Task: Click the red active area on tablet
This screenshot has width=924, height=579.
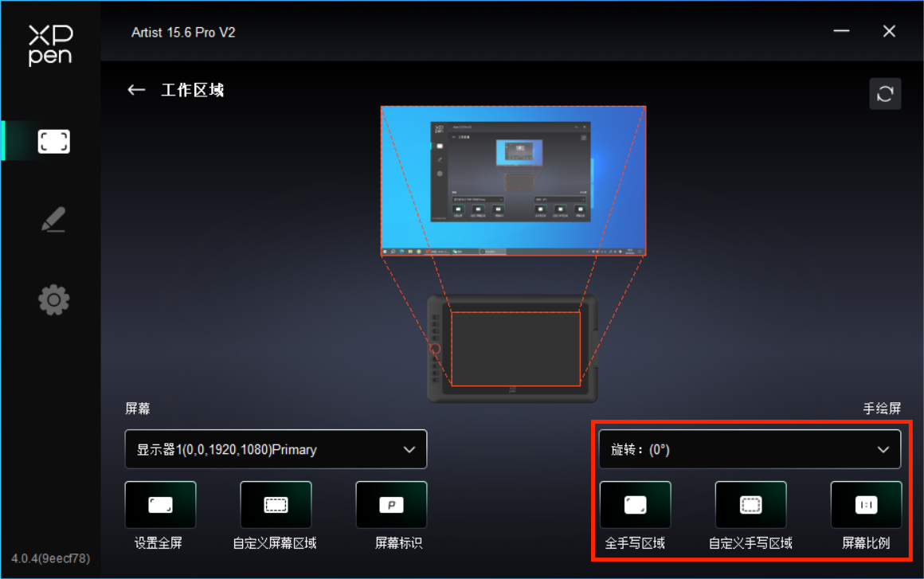Action: click(x=515, y=349)
